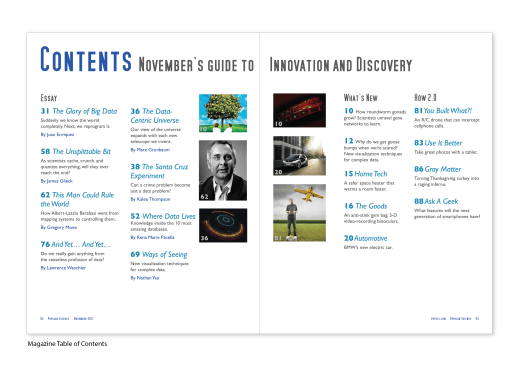Select '76 And Yet... And Yet...' entry
This screenshot has width=518, height=374.
[x=75, y=244]
